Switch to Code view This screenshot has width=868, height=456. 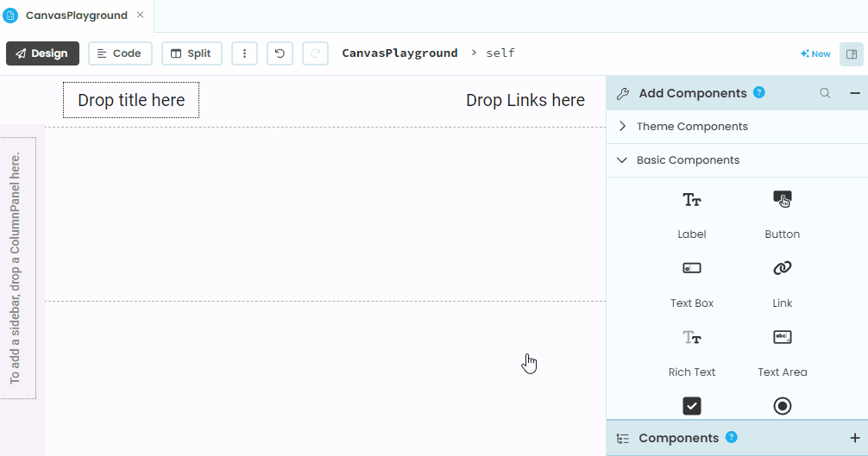pos(120,53)
